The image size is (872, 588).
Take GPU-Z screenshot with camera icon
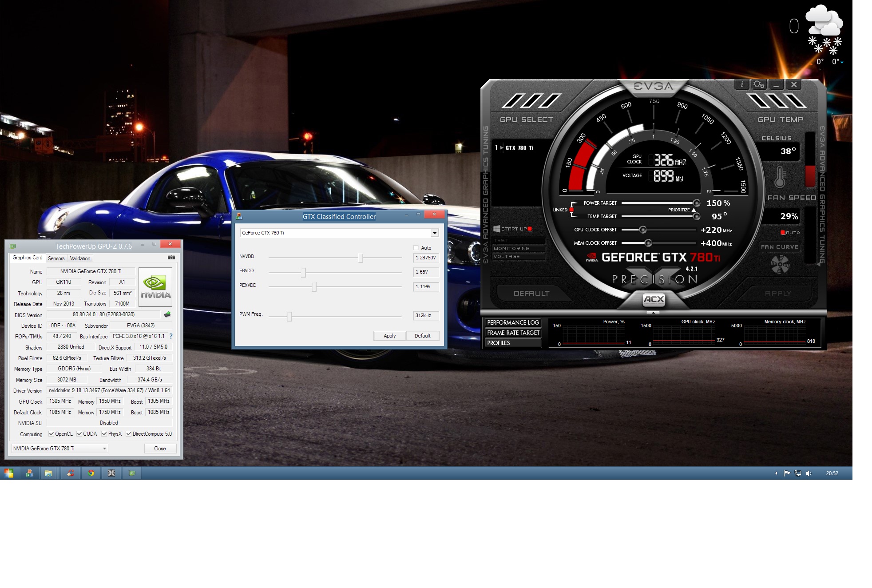pos(171,258)
